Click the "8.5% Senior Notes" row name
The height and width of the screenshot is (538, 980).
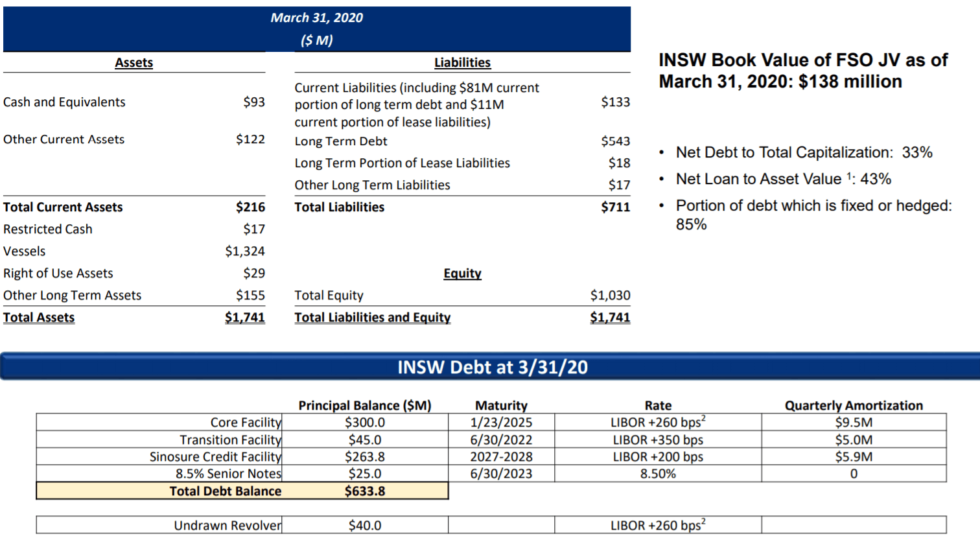229,473
